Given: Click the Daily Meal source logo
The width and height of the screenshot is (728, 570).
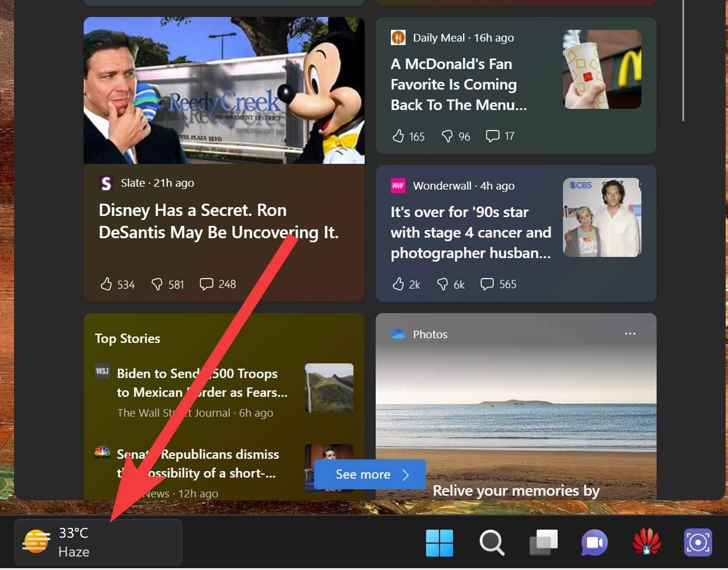Looking at the screenshot, I should pos(398,37).
